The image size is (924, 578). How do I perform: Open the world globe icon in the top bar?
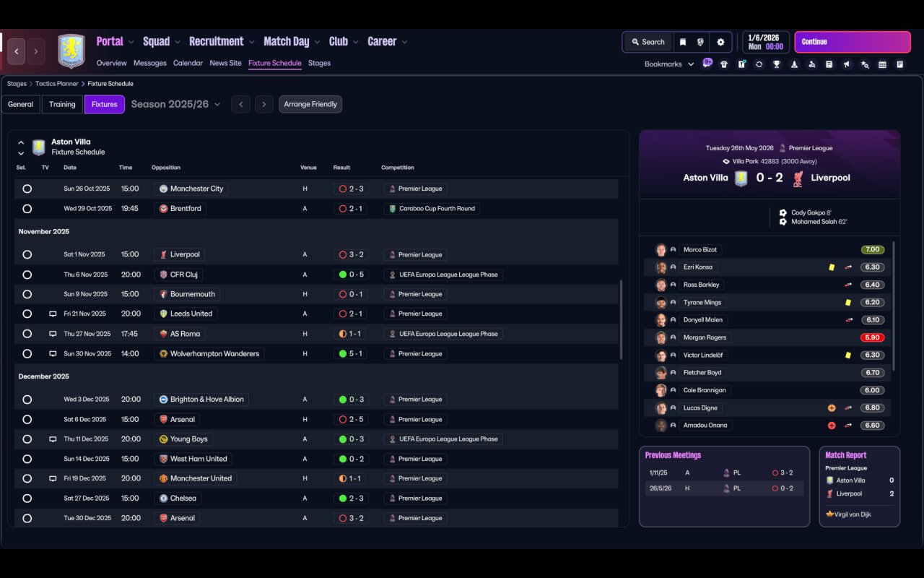click(x=700, y=42)
